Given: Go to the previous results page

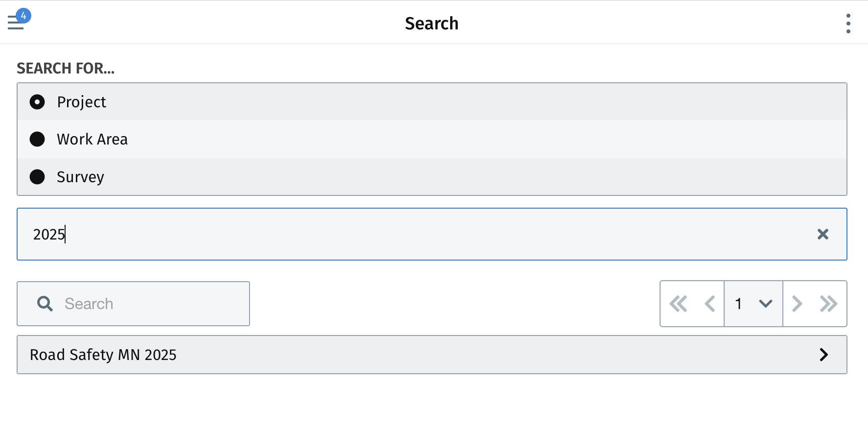Looking at the screenshot, I should pos(709,304).
